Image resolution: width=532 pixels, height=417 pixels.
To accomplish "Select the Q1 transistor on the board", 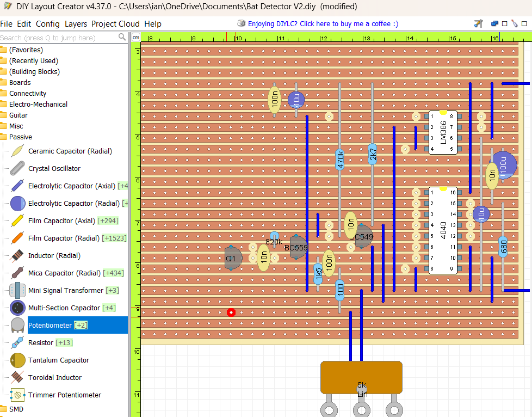I will 233,258.
